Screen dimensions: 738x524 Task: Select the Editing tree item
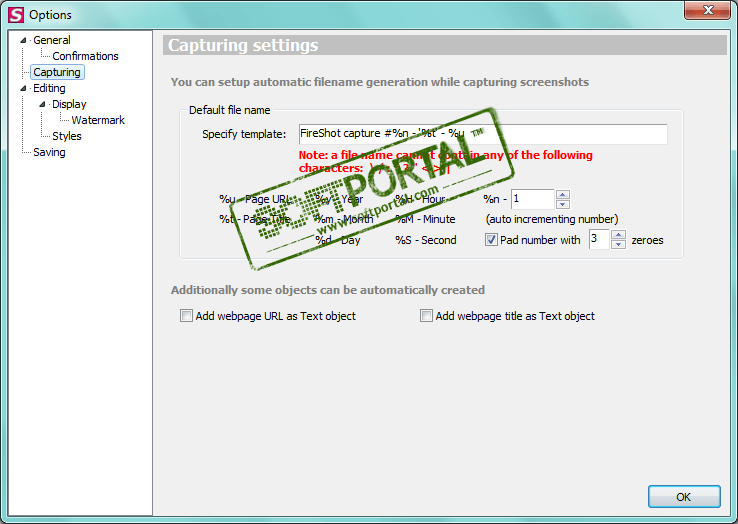tap(49, 88)
